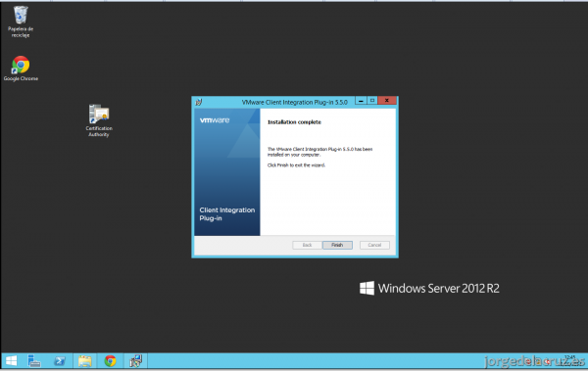Click the Finish button in the wizard
This screenshot has width=588, height=371.
click(x=337, y=245)
